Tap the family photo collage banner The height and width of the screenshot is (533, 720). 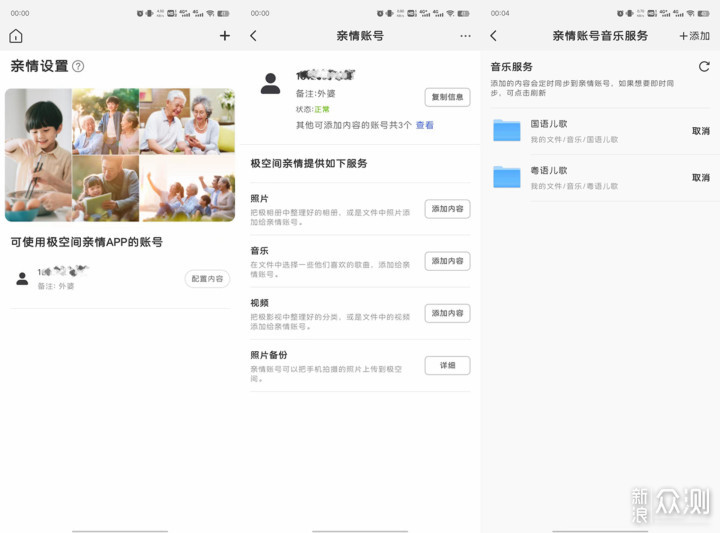coord(120,155)
